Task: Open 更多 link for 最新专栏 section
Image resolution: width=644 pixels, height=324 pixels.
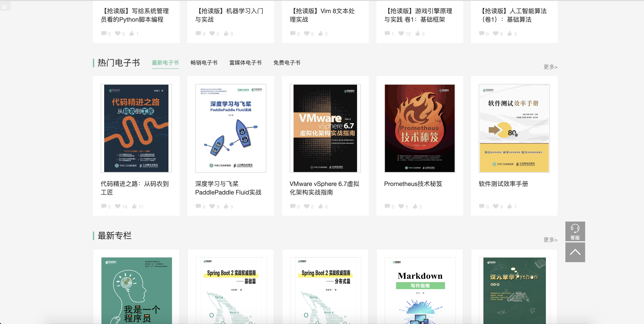Action: 550,240
